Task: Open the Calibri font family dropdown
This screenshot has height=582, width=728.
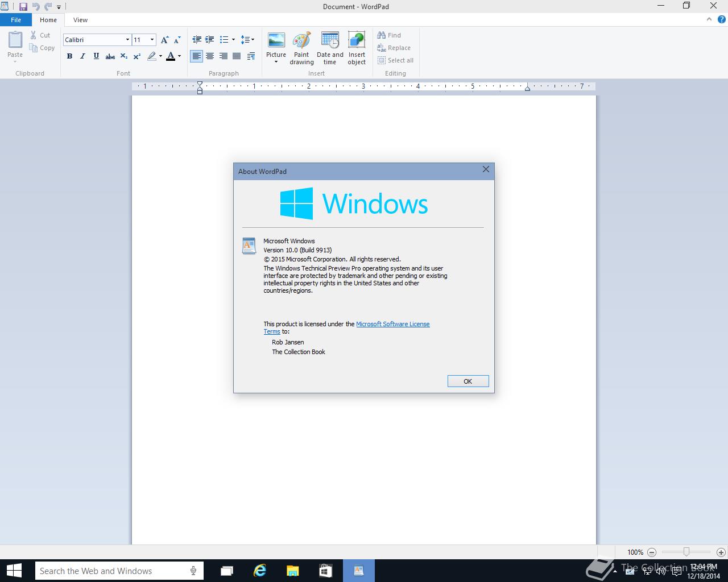Action: [127, 40]
